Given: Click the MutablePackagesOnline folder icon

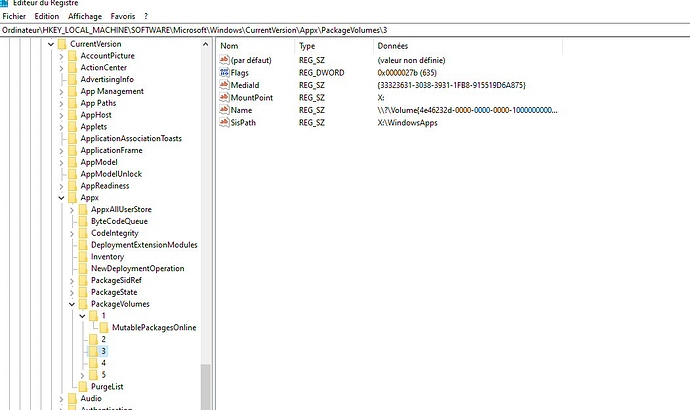Looking at the screenshot, I should coord(104,327).
